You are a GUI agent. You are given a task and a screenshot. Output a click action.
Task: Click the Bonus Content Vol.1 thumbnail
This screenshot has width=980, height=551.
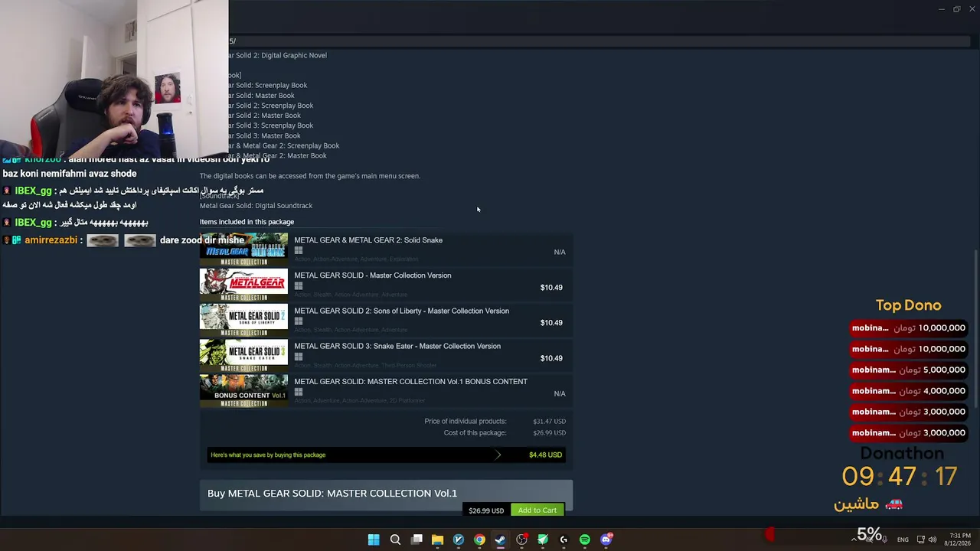[x=243, y=391]
